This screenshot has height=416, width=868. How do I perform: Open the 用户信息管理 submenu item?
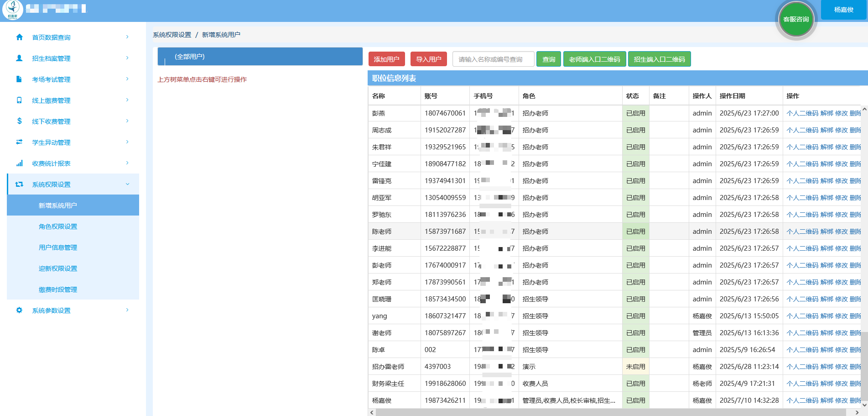(x=58, y=247)
